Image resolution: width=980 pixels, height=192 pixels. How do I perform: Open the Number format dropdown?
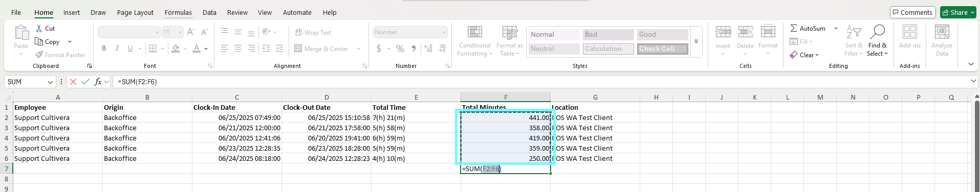(444, 32)
